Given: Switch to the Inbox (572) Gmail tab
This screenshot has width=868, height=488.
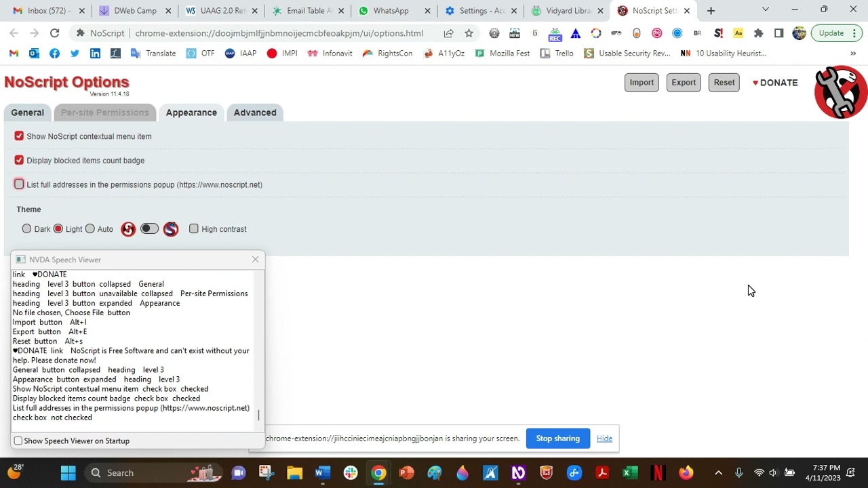Looking at the screenshot, I should 49,11.
